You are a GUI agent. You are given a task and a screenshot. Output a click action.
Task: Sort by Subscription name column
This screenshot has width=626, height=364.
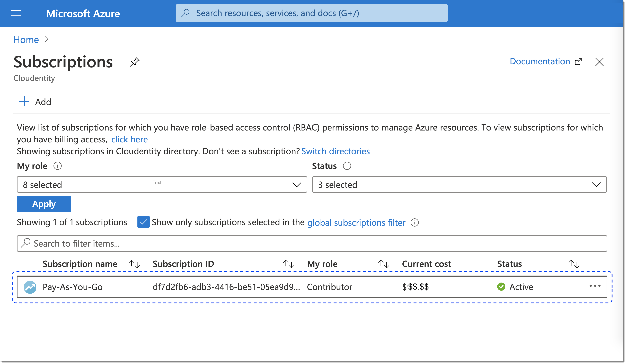click(134, 264)
